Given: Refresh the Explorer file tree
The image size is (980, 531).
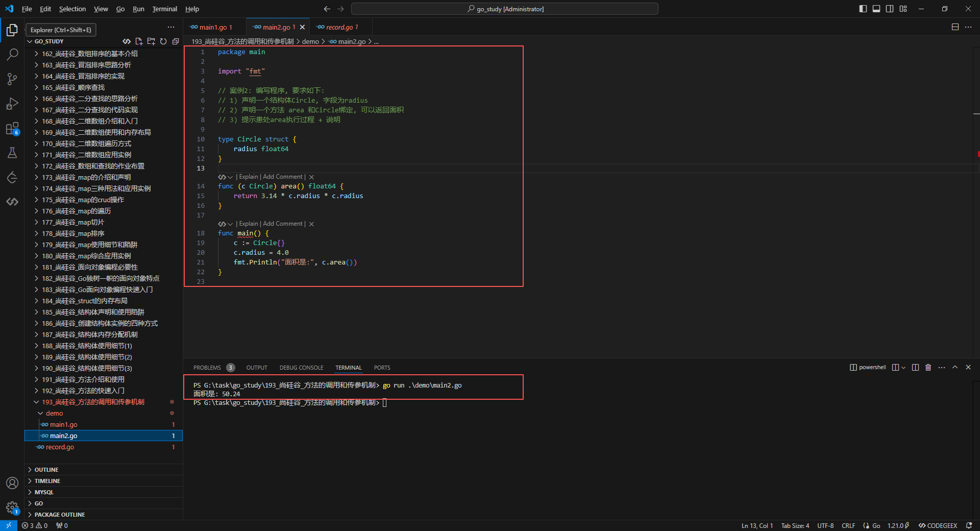Looking at the screenshot, I should pos(163,41).
